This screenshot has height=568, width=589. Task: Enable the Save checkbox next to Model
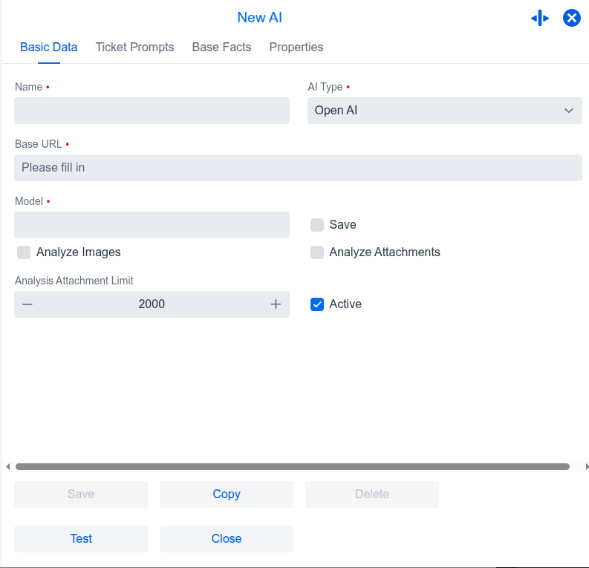tap(317, 225)
